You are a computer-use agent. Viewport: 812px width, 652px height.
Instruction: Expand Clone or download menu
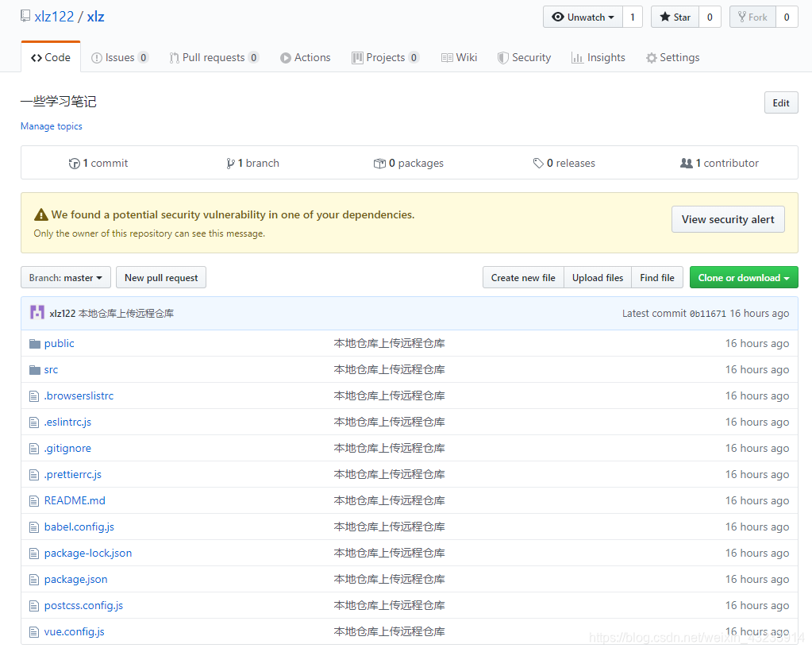pos(744,278)
